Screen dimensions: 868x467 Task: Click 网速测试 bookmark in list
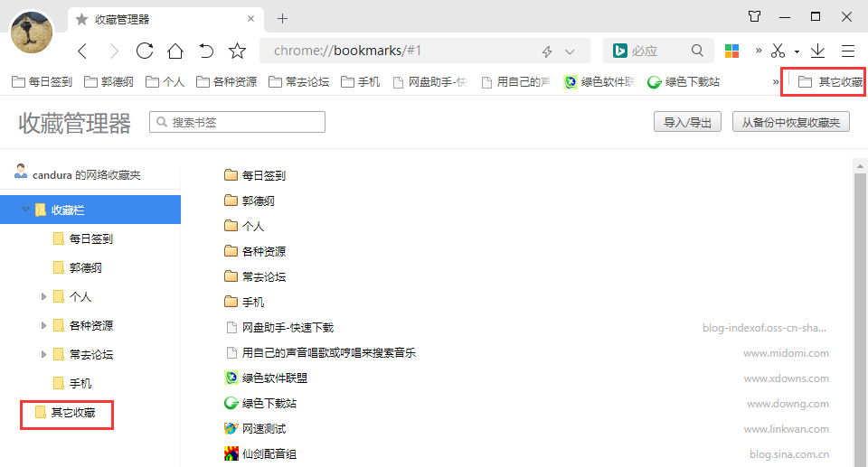pos(255,429)
